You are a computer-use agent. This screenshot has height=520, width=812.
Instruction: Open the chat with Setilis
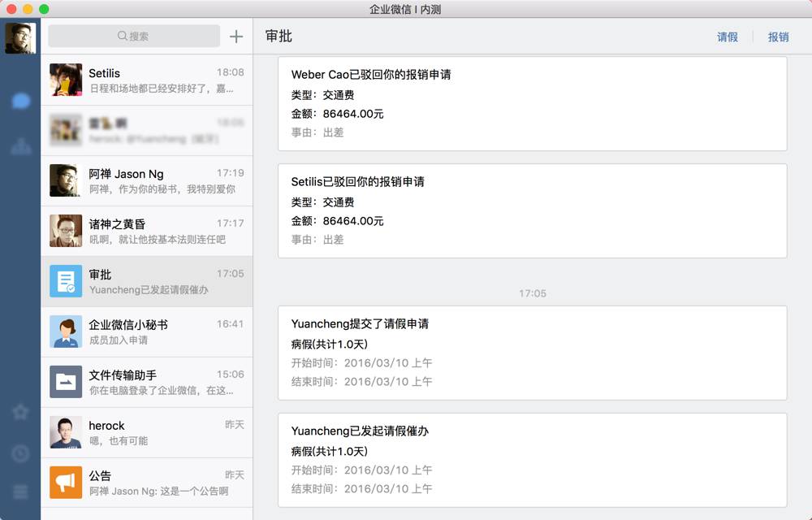pyautogui.click(x=147, y=80)
